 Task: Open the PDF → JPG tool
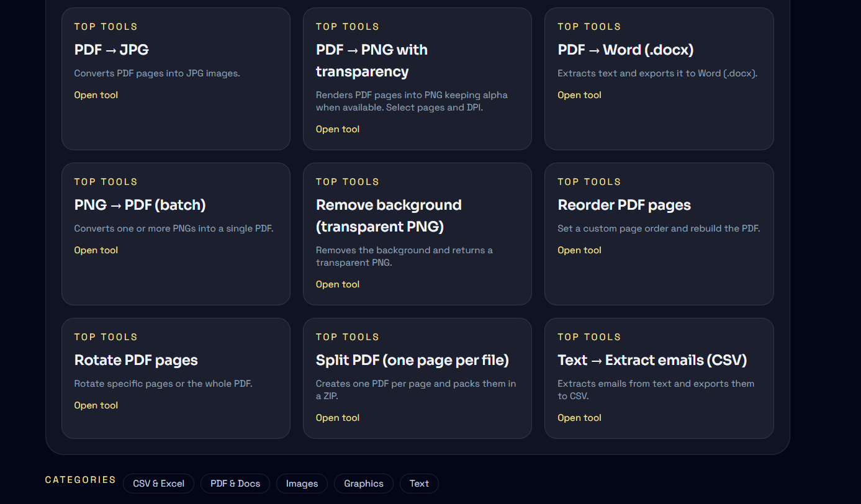(x=96, y=94)
